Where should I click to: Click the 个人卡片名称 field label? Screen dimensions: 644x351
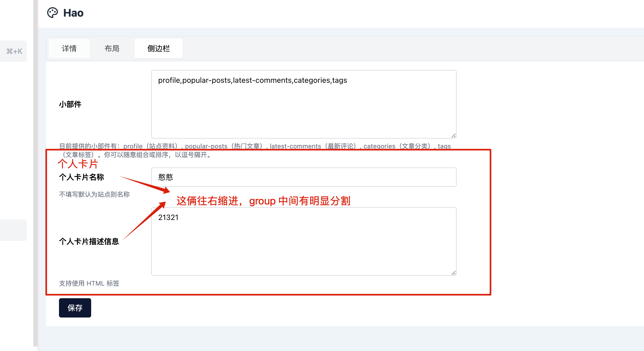tap(81, 177)
